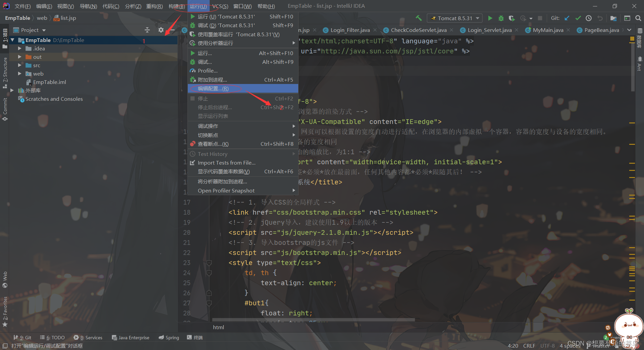Click Project panel settings gear icon

[x=161, y=30]
